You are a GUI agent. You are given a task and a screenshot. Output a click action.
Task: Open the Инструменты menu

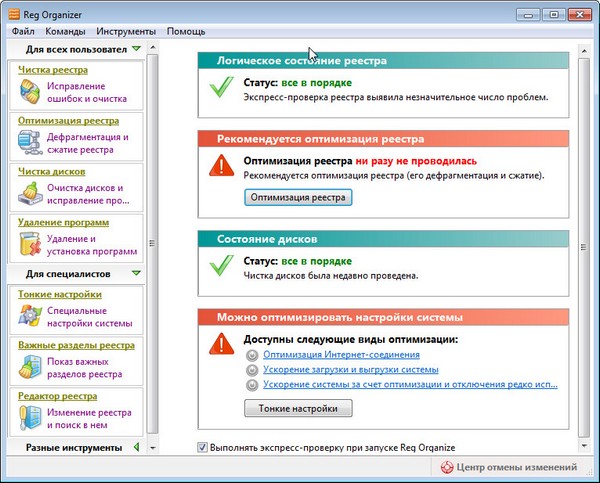click(x=126, y=31)
